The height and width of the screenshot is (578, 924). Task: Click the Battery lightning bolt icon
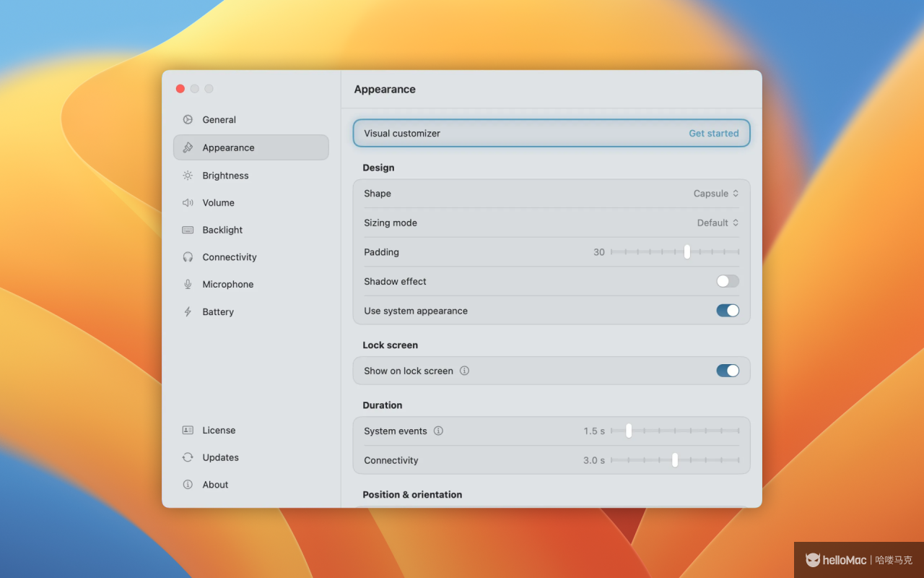tap(188, 312)
